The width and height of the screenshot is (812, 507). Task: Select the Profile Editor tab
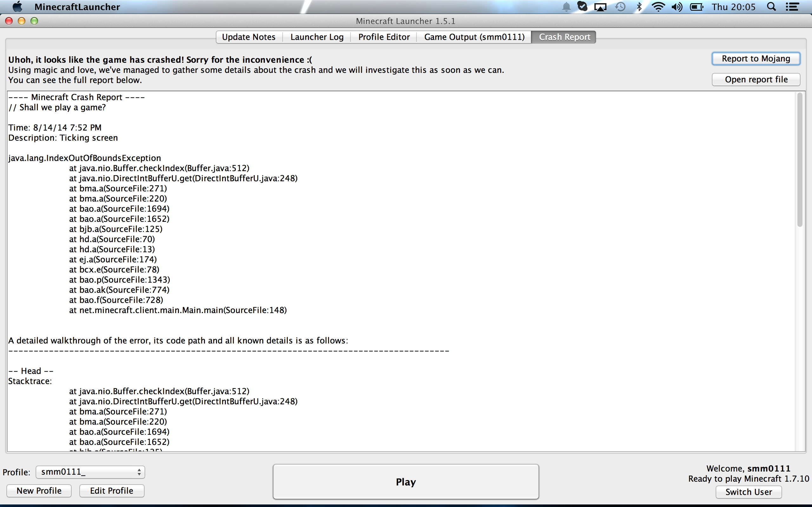[x=384, y=37]
